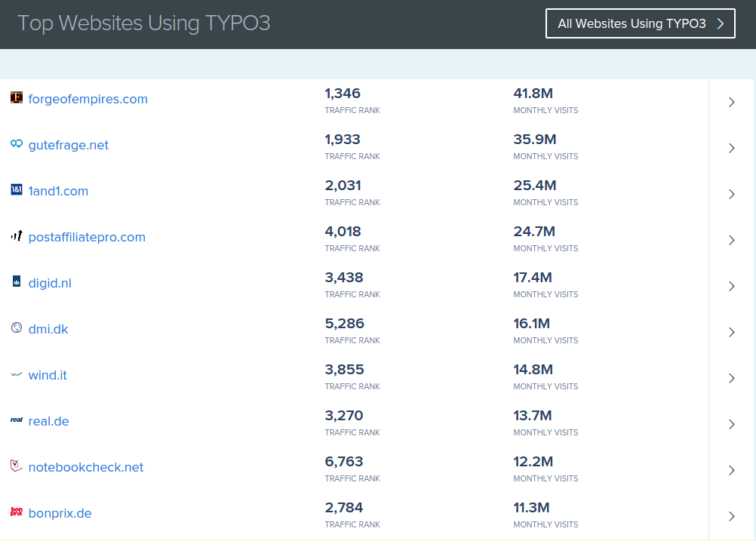The image size is (756, 541).
Task: Select the 1,933 traffic rank value
Action: tap(343, 140)
